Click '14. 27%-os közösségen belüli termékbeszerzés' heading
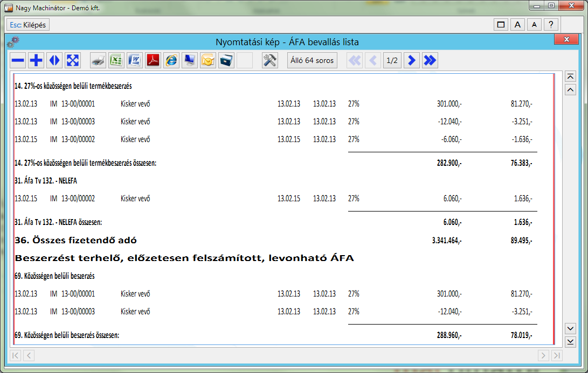The width and height of the screenshot is (588, 373). (73, 86)
